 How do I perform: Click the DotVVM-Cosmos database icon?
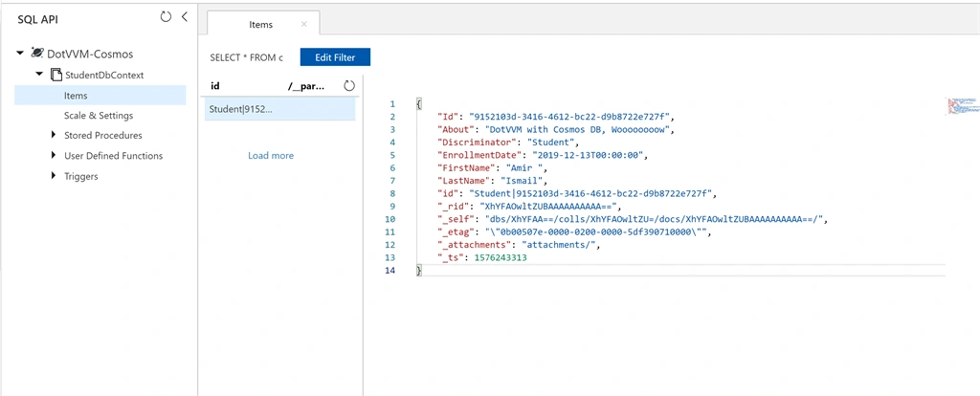click(x=37, y=54)
